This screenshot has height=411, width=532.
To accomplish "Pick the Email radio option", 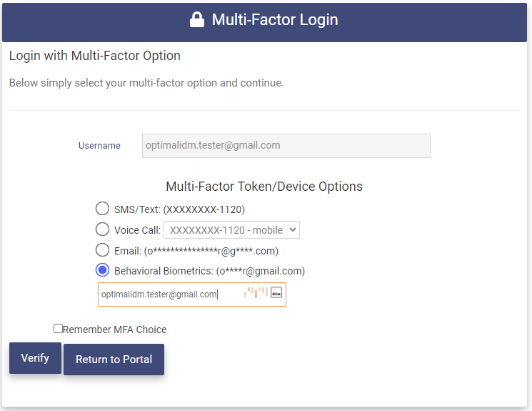I will coord(102,250).
